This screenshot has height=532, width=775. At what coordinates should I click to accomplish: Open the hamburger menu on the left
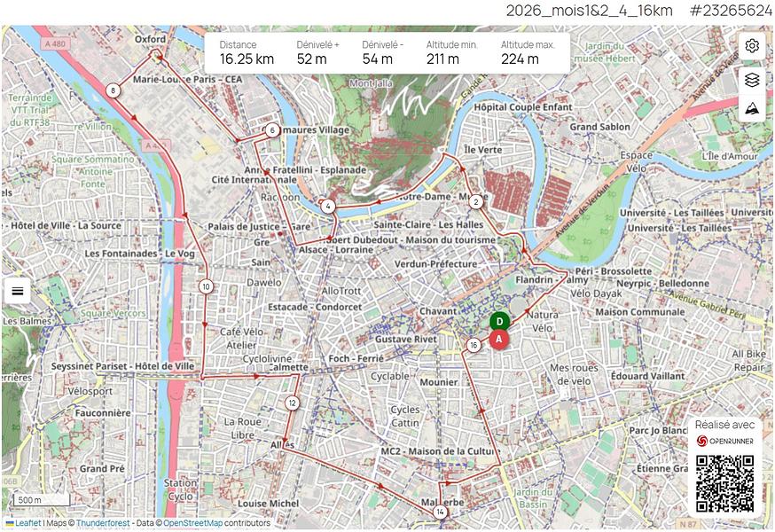(18, 291)
